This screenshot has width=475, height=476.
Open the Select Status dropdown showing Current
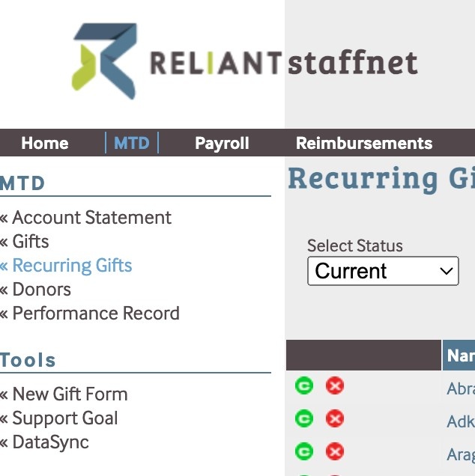click(383, 271)
